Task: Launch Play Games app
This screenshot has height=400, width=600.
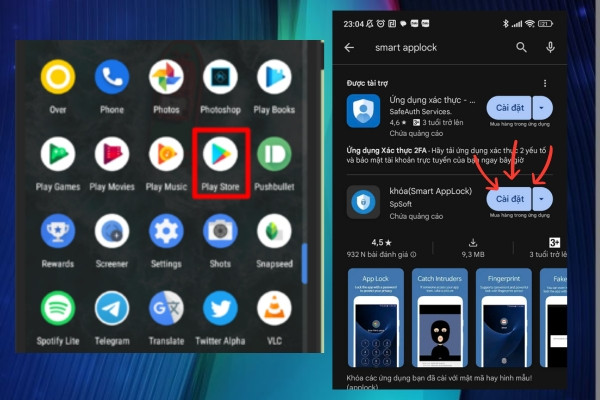Action: point(58,154)
